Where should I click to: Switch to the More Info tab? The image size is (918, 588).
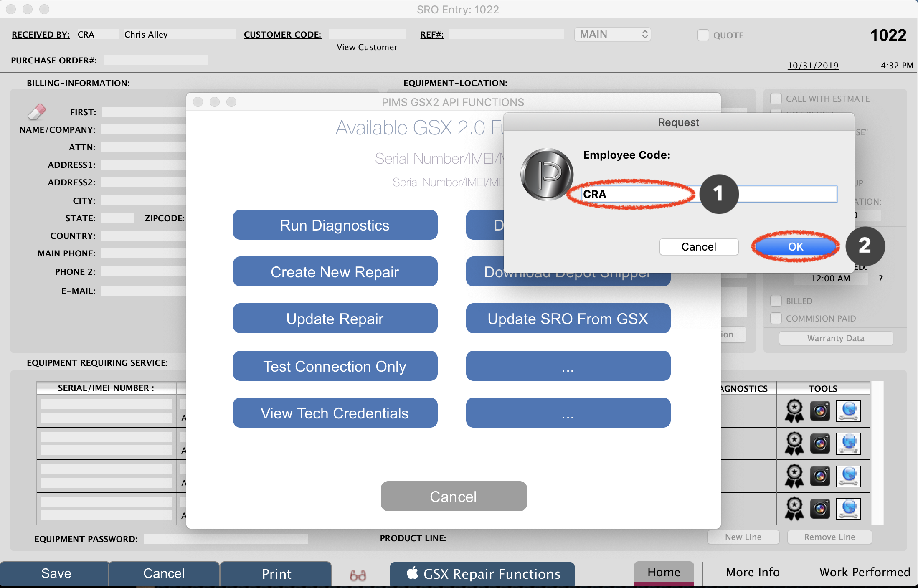[x=753, y=572]
